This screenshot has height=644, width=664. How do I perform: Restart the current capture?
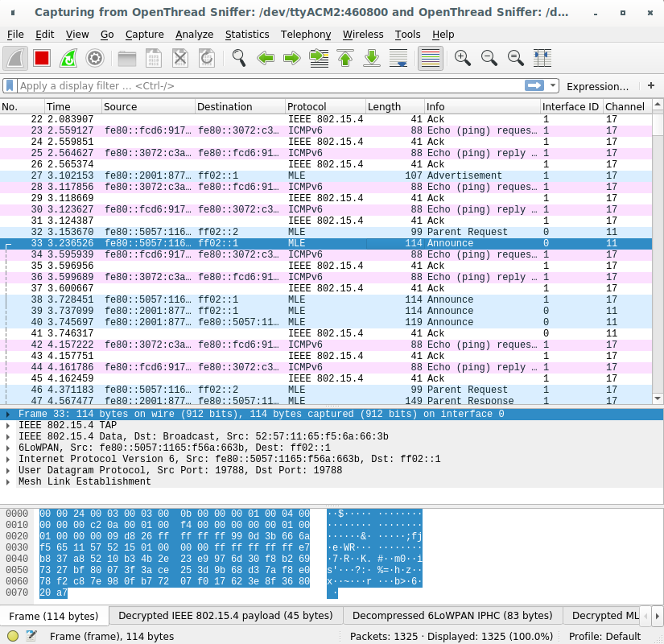(x=69, y=58)
